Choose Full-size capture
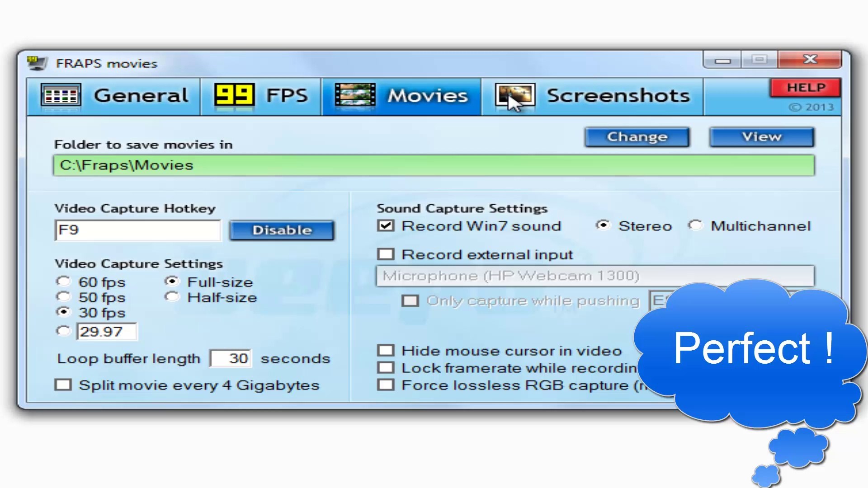Screen dimensions: 868x488 pyautogui.click(x=172, y=282)
